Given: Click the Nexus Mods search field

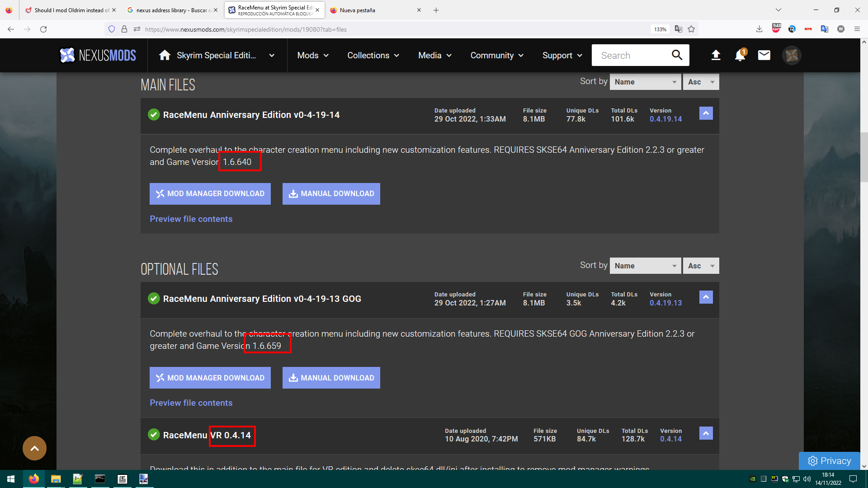Looking at the screenshot, I should click(632, 55).
